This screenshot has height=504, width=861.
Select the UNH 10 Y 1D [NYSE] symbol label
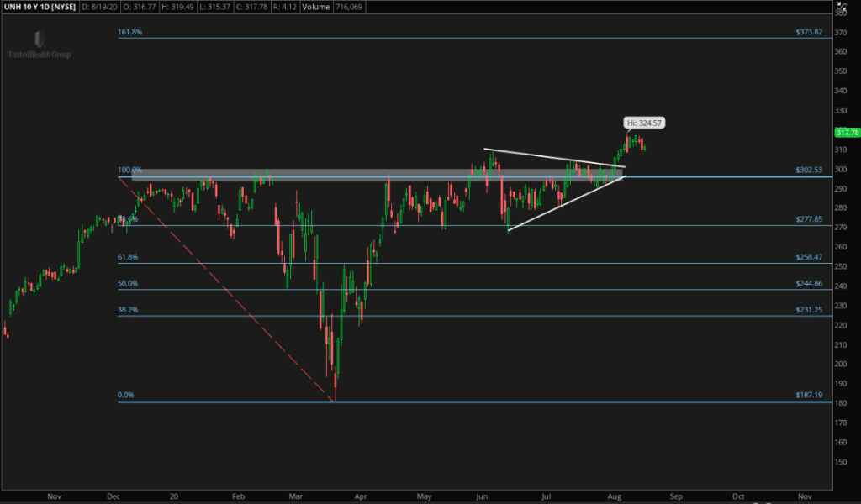point(40,7)
